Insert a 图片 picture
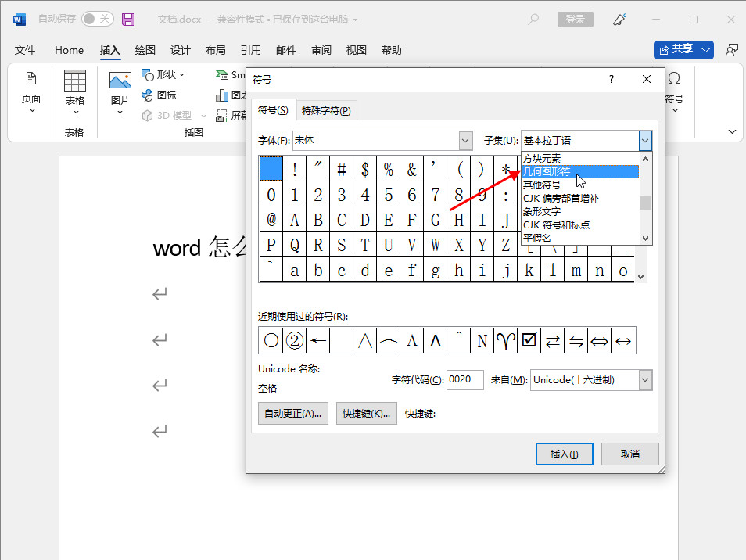746x560 pixels. (x=120, y=92)
